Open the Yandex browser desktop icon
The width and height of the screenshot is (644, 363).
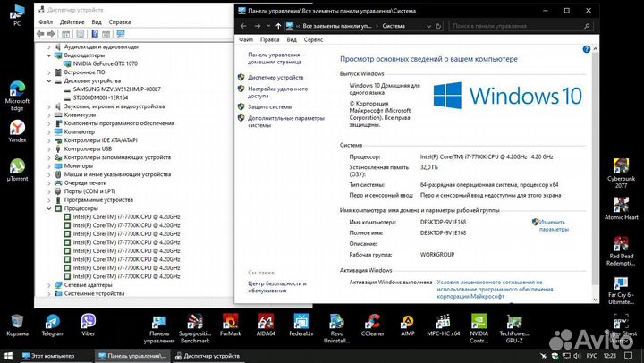17,131
